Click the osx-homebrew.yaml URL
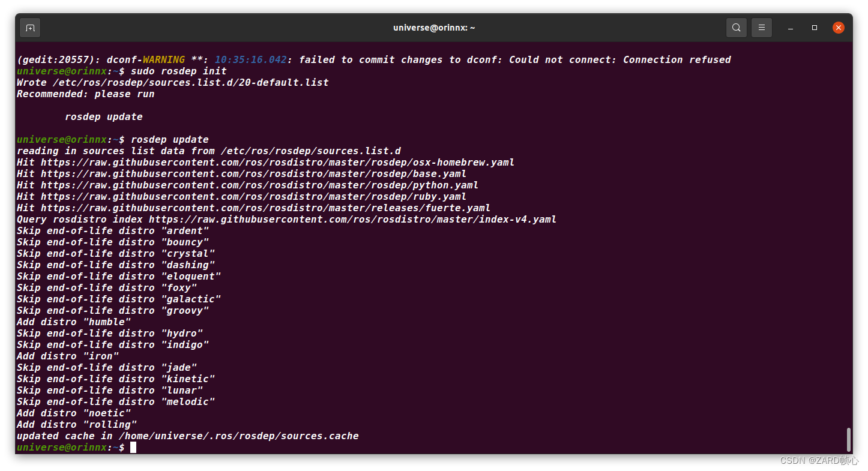Screen dimensions: 868x471 (x=277, y=163)
